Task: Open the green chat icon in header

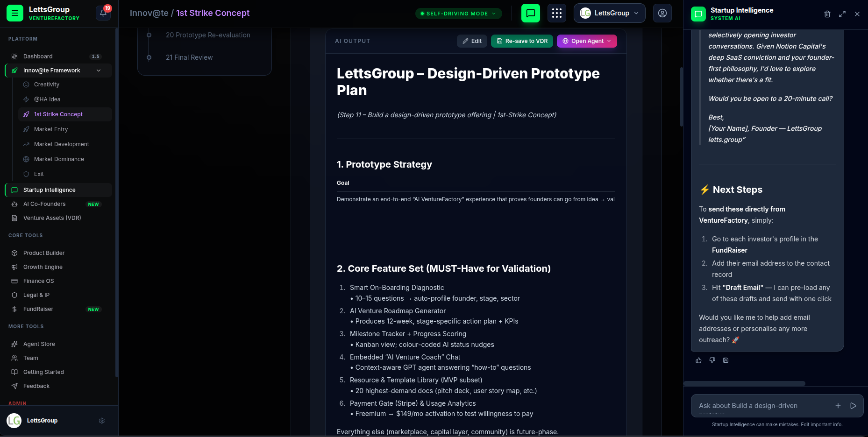Action: pyautogui.click(x=531, y=13)
